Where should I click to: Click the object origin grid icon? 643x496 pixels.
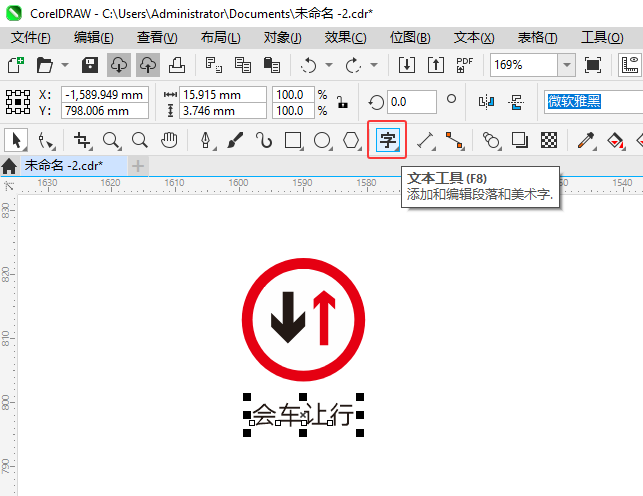(18, 102)
